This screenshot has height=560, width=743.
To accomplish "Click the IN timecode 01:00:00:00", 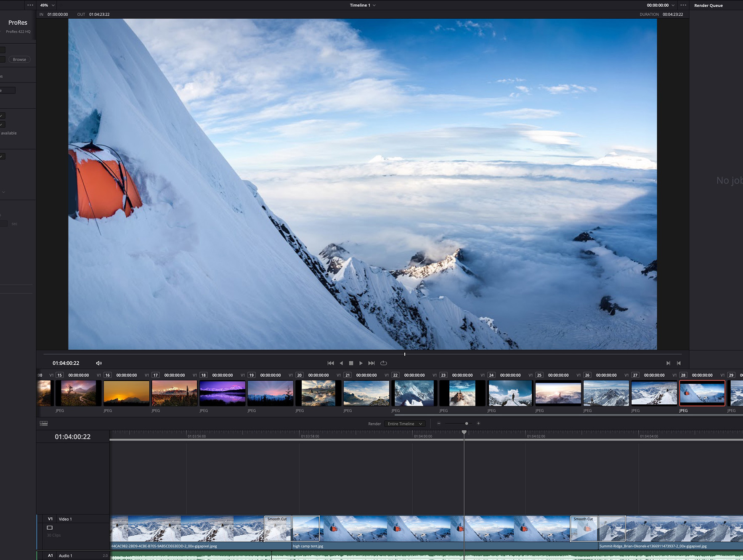I will (58, 14).
